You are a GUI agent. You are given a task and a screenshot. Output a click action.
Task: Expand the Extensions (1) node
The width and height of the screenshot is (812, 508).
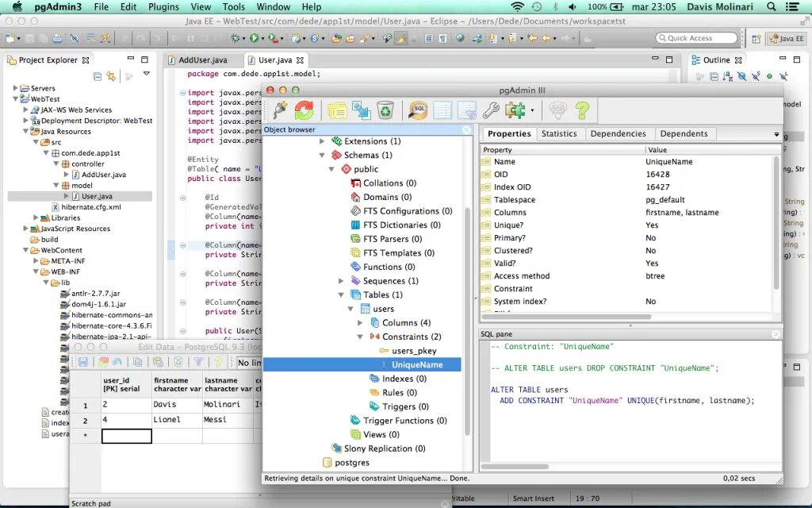(322, 141)
